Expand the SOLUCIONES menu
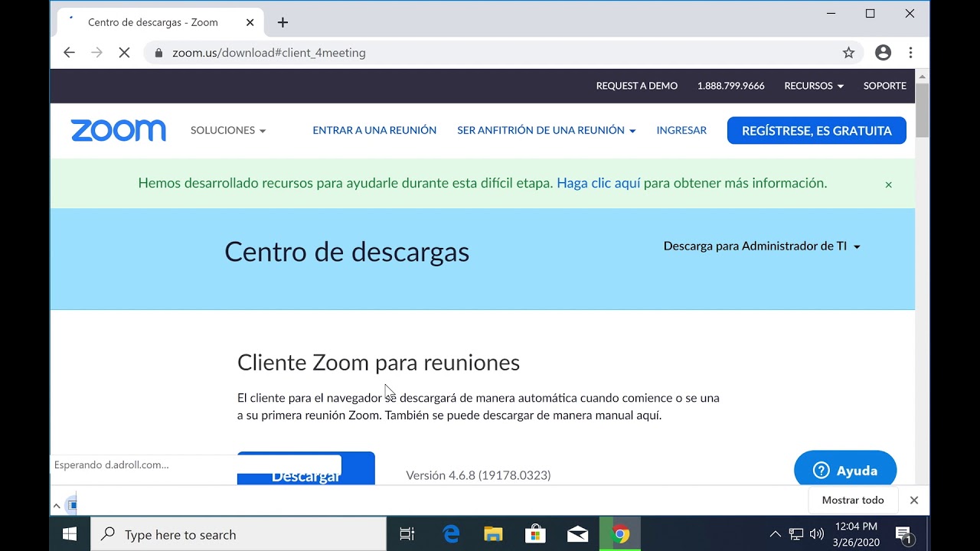 228,131
